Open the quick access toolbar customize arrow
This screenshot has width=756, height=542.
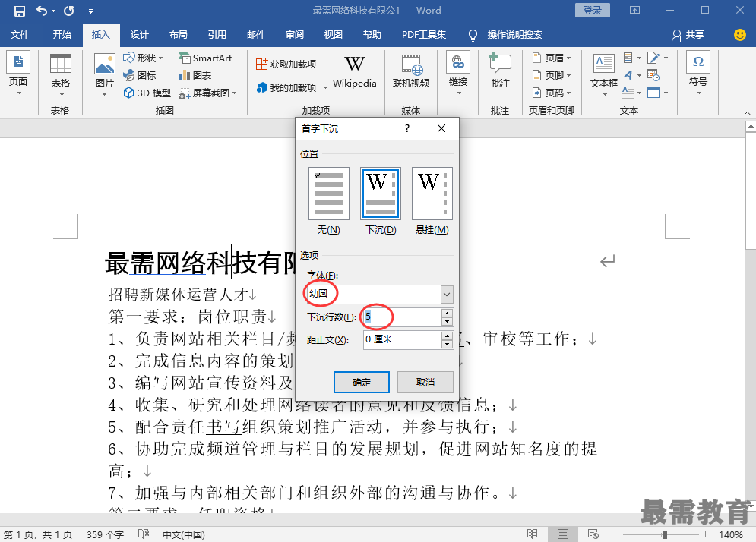90,11
